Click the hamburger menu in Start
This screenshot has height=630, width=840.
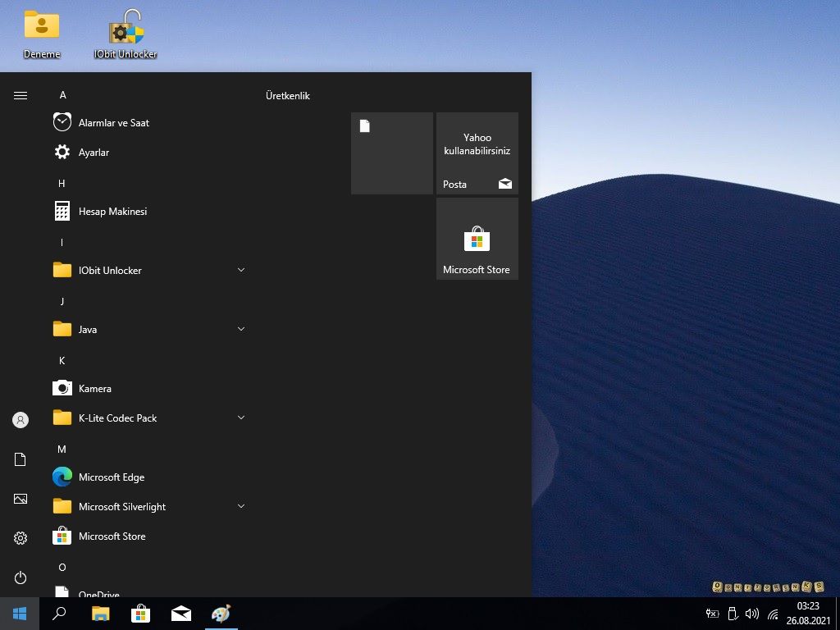(21, 95)
